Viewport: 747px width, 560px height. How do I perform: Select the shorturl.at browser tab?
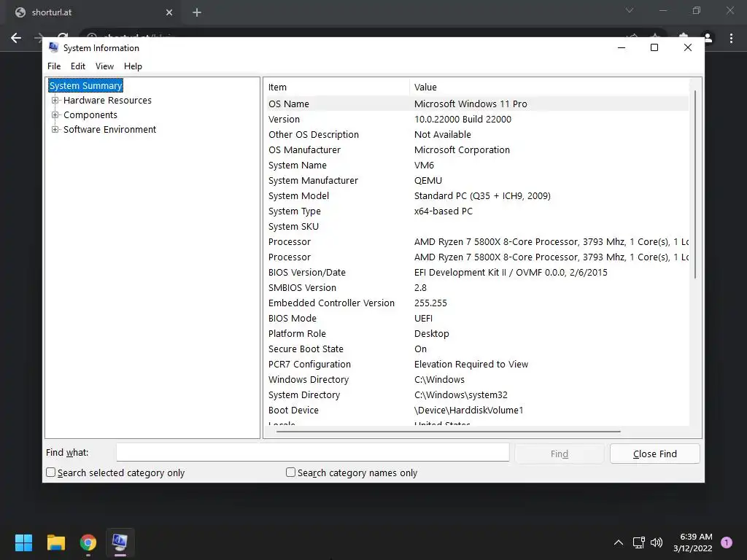point(93,12)
